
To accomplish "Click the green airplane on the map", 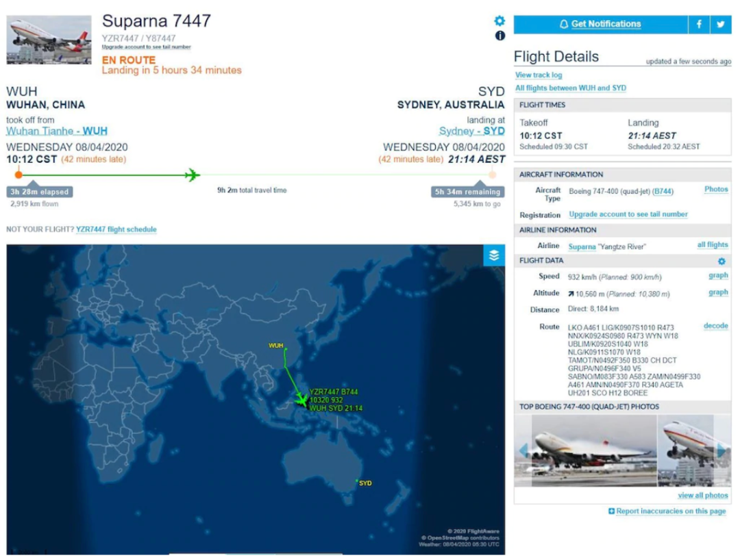I will pyautogui.click(x=301, y=401).
